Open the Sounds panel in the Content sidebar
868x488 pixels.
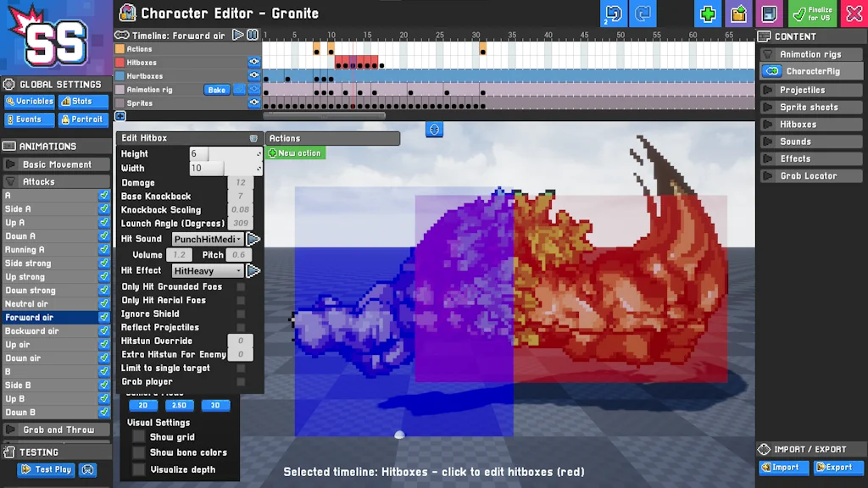(x=809, y=141)
